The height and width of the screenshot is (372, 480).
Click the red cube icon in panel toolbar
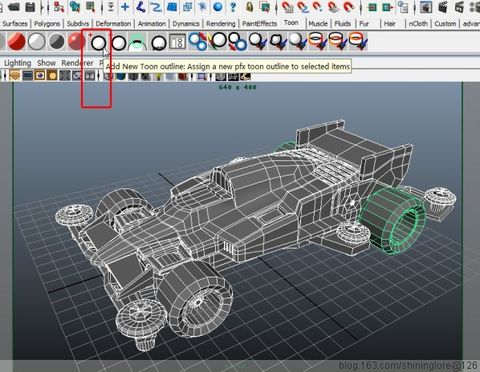[x=182, y=77]
